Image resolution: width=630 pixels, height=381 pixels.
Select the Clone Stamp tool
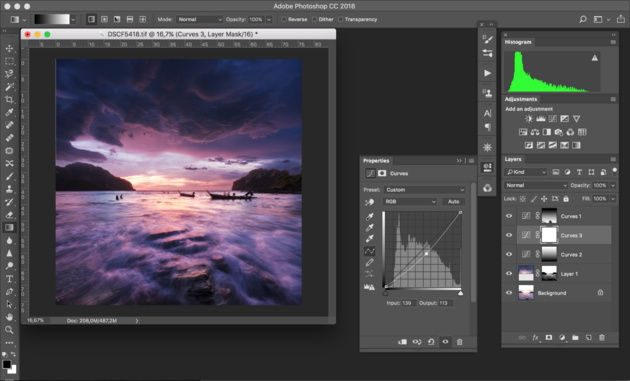[x=9, y=189]
